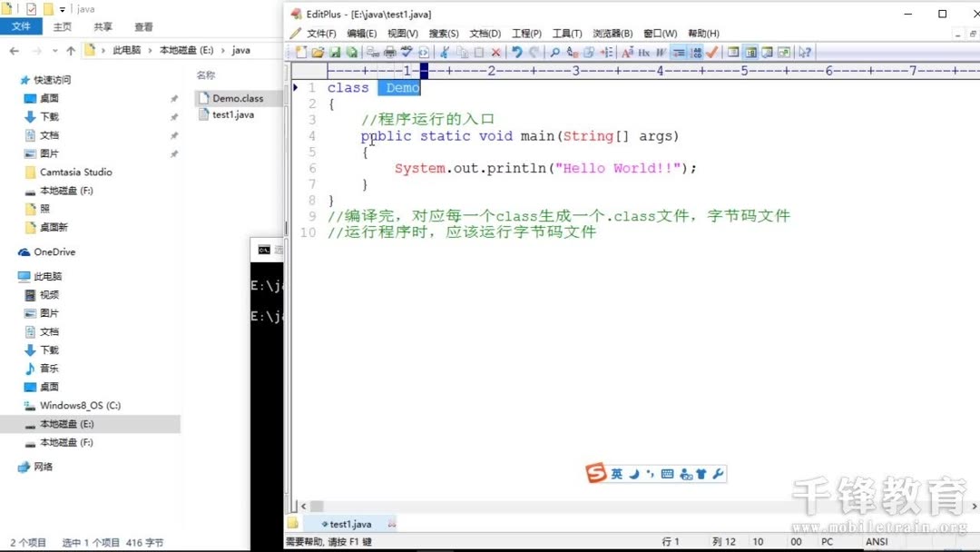Change the Sogou skin via the shirt icon
980x552 pixels.
(700, 473)
